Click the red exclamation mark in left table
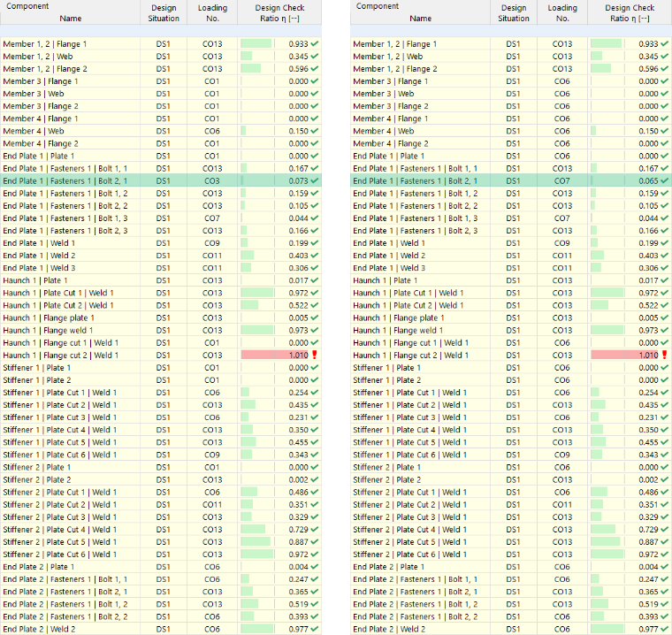Image resolution: width=672 pixels, height=635 pixels. pyautogui.click(x=315, y=355)
